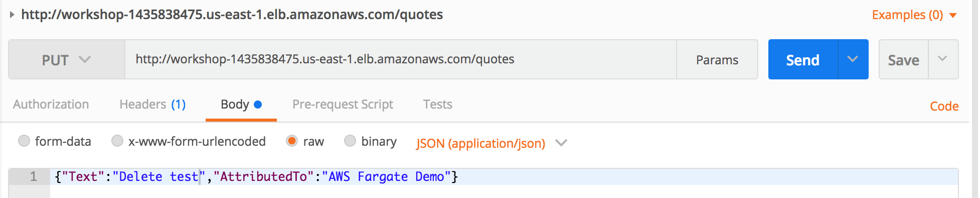
Task: Open the Examples (0) dropdown
Action: pyautogui.click(x=914, y=15)
